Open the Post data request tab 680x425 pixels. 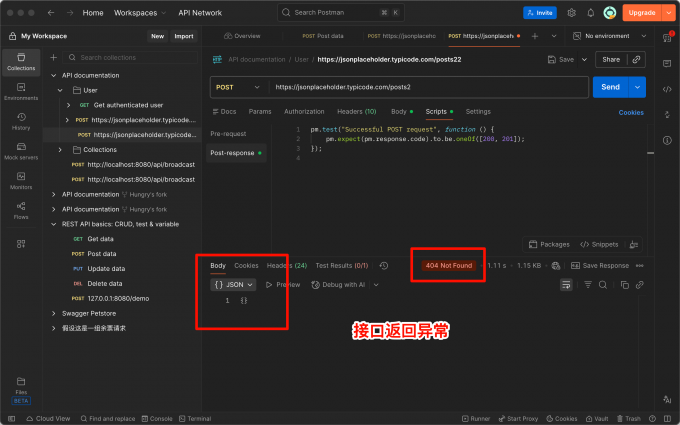[323, 36]
